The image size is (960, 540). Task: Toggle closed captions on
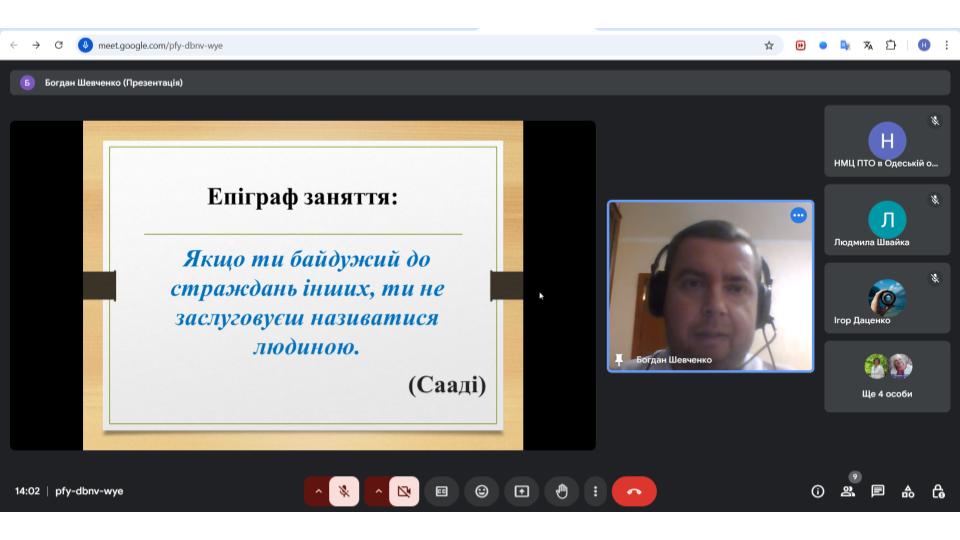point(441,491)
